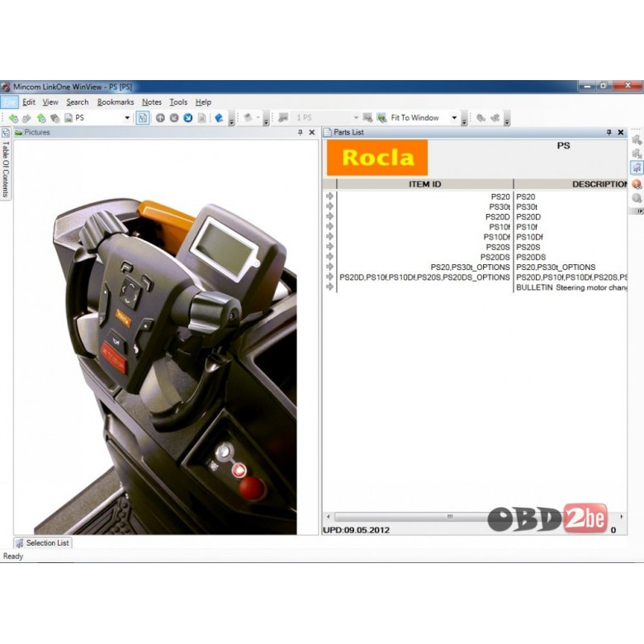Toggle the Parts List panel auto-hide pin
Viewport: 644px width, 644px height.
[609, 132]
